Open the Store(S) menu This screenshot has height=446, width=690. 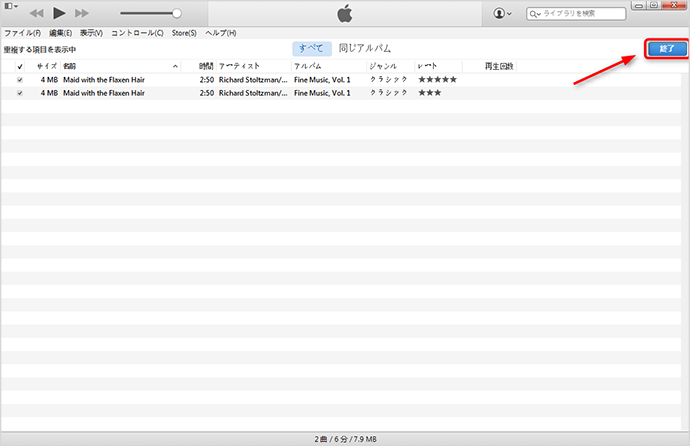[184, 33]
